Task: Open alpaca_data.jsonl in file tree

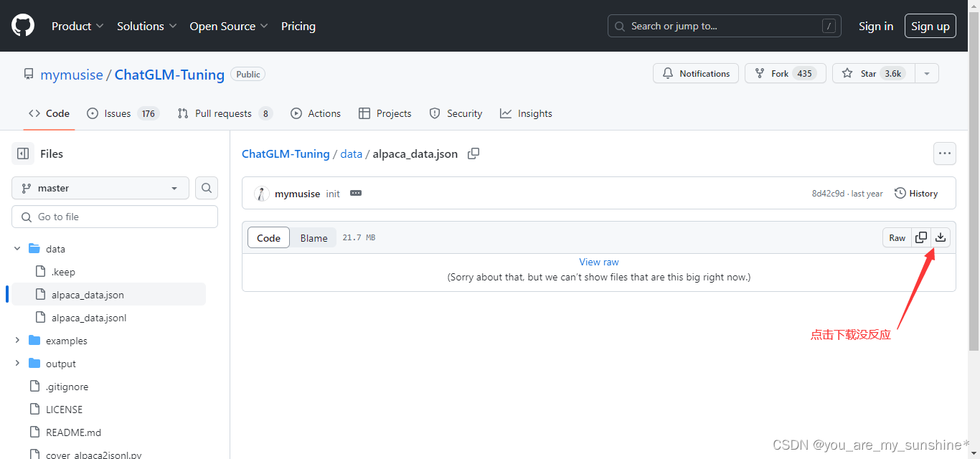Action: coord(89,318)
